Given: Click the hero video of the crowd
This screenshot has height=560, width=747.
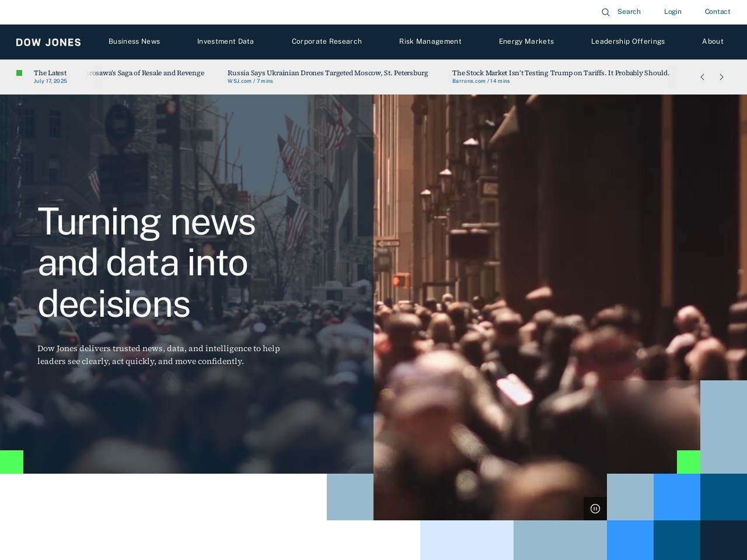Looking at the screenshot, I should [525, 262].
